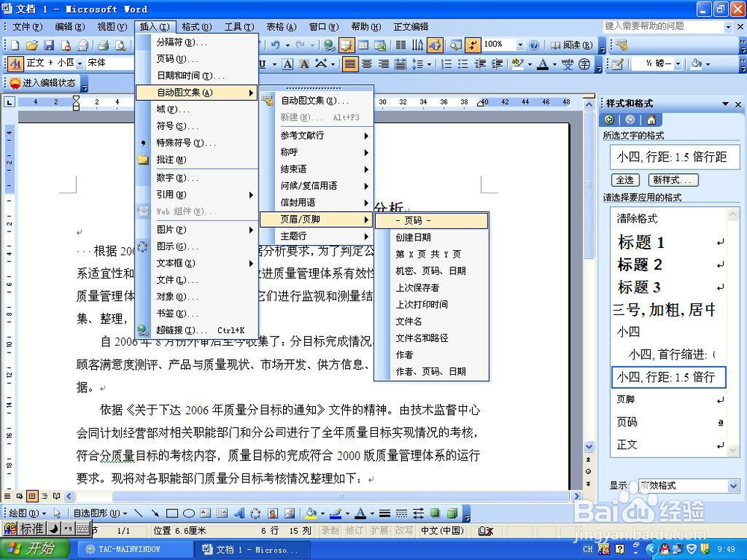Toggle the 改写 overtype status indicator
747x560 pixels.
pos(404,530)
